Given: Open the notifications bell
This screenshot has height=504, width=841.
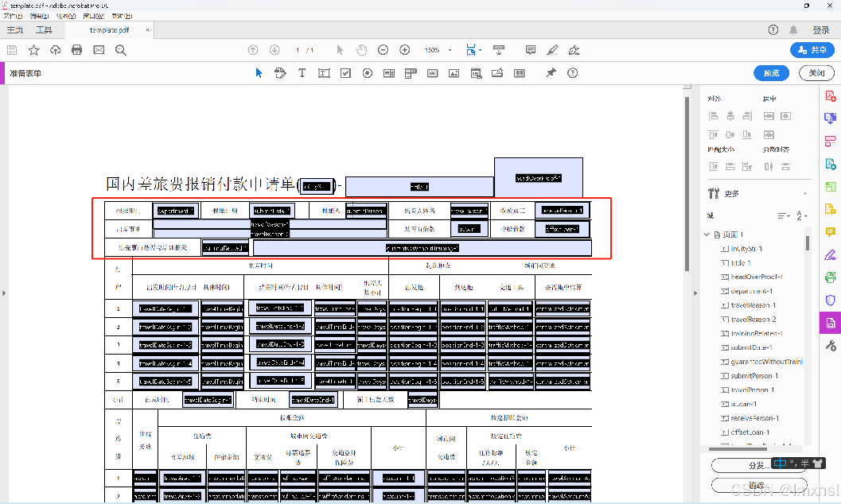Looking at the screenshot, I should pos(793,30).
